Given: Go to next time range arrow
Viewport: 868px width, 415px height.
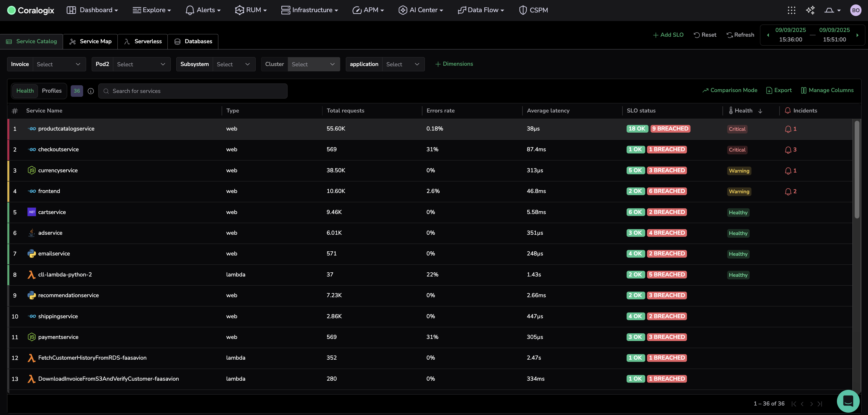Looking at the screenshot, I should (x=858, y=35).
